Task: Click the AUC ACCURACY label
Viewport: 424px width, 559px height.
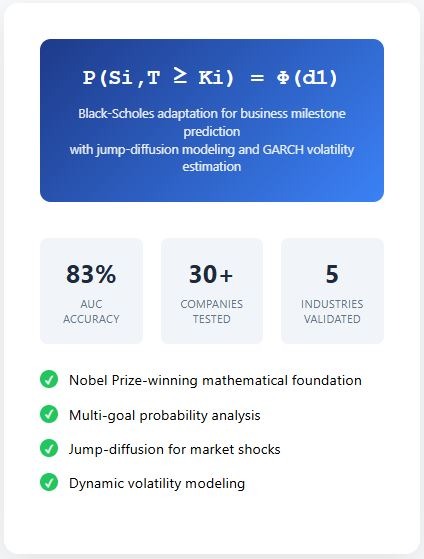Action: (x=91, y=311)
